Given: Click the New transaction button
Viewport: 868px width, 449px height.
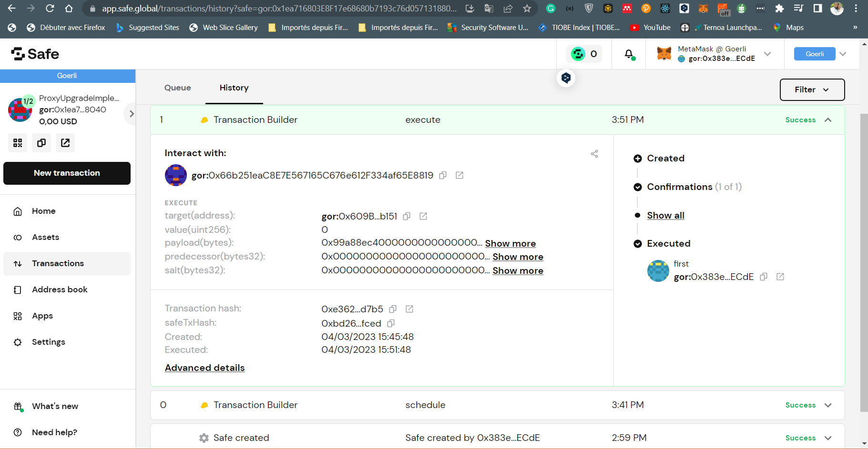Looking at the screenshot, I should (x=67, y=173).
